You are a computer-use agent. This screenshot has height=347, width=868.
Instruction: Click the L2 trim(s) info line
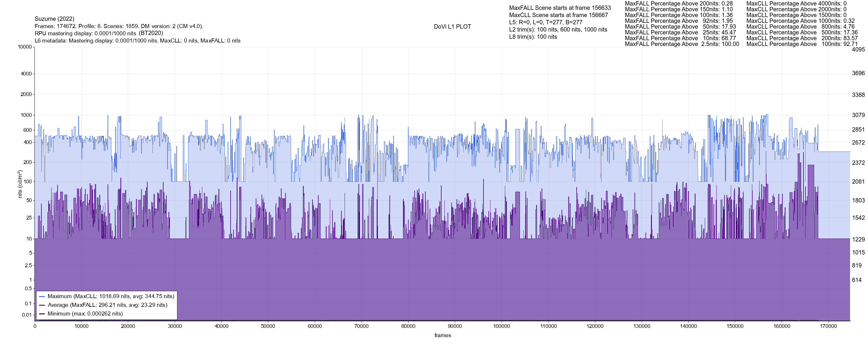(x=558, y=30)
